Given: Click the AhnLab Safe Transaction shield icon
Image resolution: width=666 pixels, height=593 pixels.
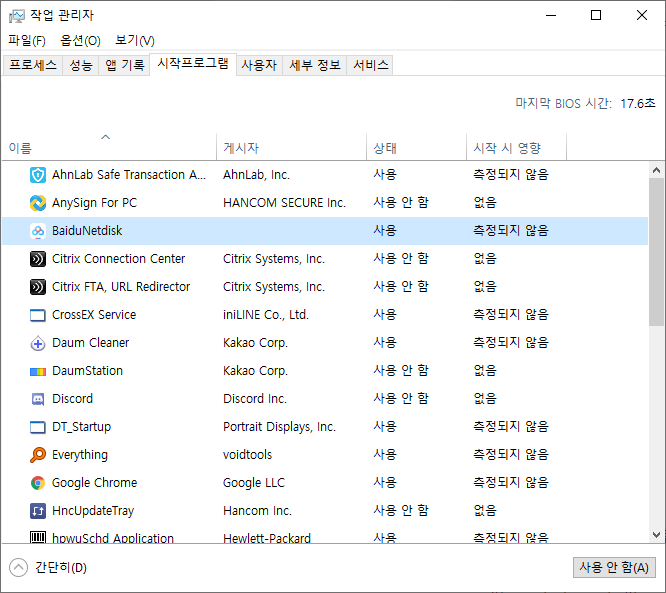Looking at the screenshot, I should point(38,175).
